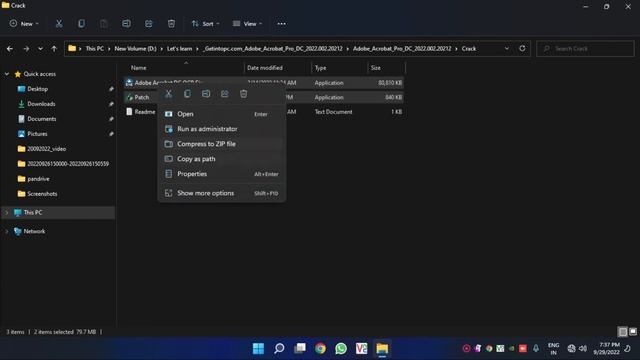The image size is (640, 360).
Task: Click Let's learn breadcrumb
Action: click(x=180, y=49)
